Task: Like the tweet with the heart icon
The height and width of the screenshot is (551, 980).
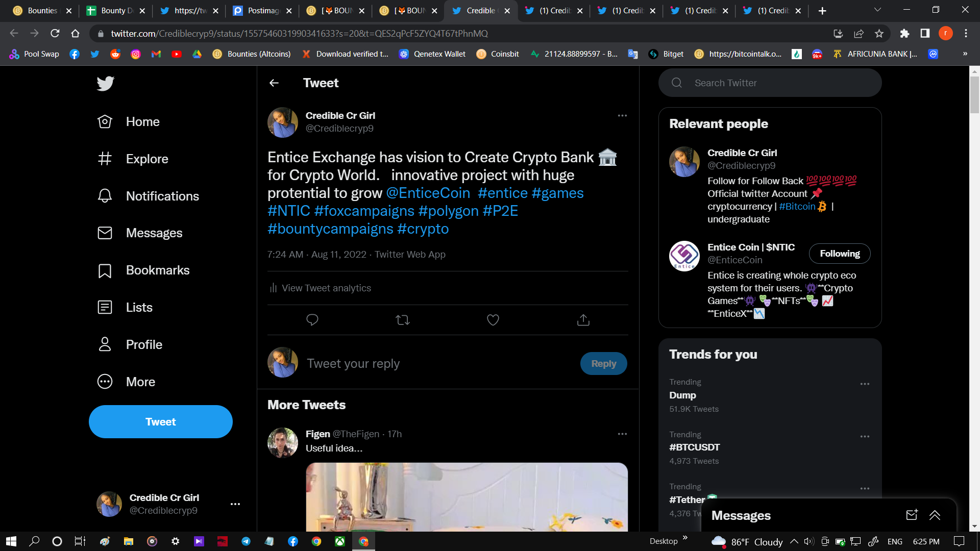Action: 493,320
